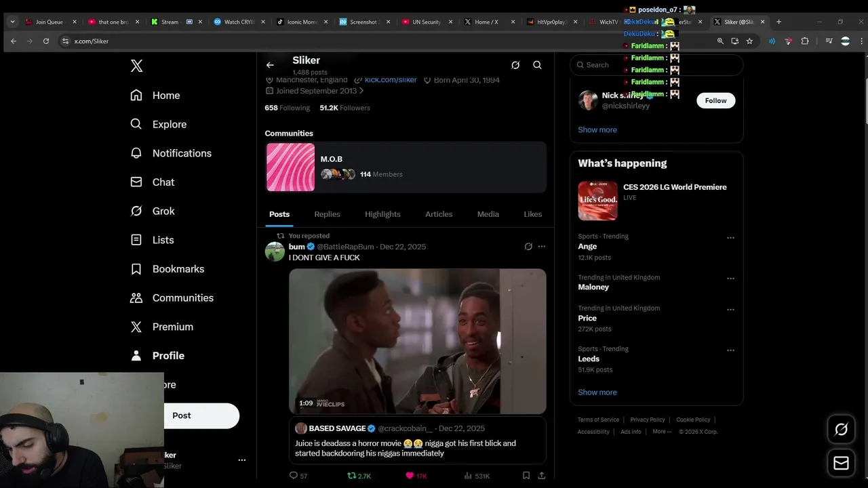Click account options dots near Sliker account
The image size is (868, 488).
click(x=241, y=460)
